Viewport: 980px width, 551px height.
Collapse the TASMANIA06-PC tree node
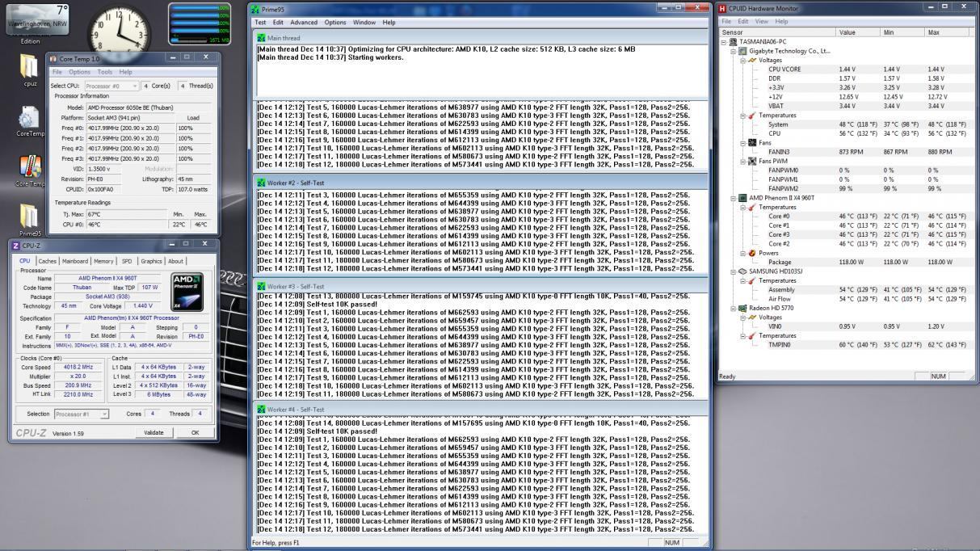pyautogui.click(x=725, y=41)
